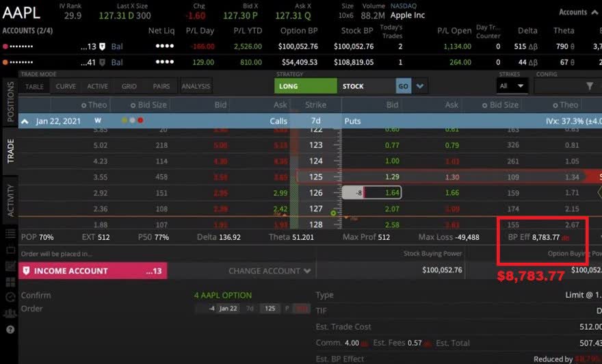Switch to the TABLE trade mode
Image resolution: width=602 pixels, height=364 pixels.
[x=35, y=86]
